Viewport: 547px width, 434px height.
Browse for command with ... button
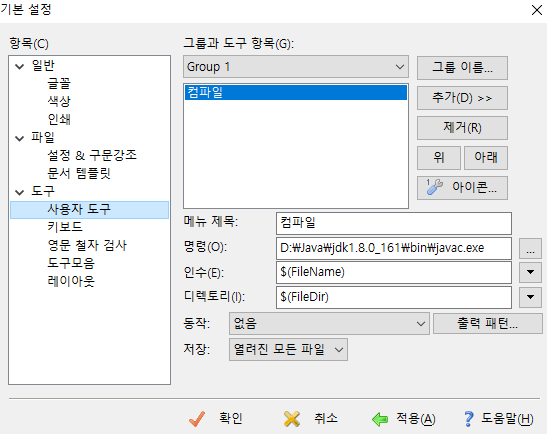pyautogui.click(x=530, y=248)
